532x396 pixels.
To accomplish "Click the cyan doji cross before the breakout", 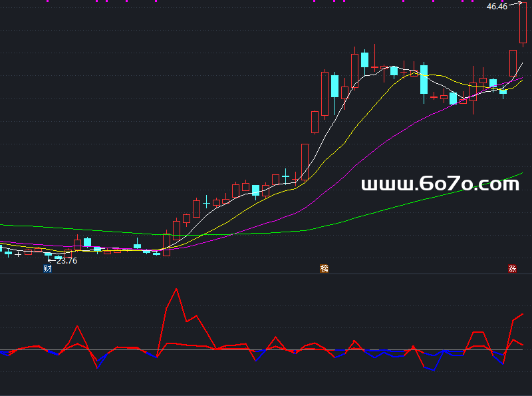I will point(286,176).
